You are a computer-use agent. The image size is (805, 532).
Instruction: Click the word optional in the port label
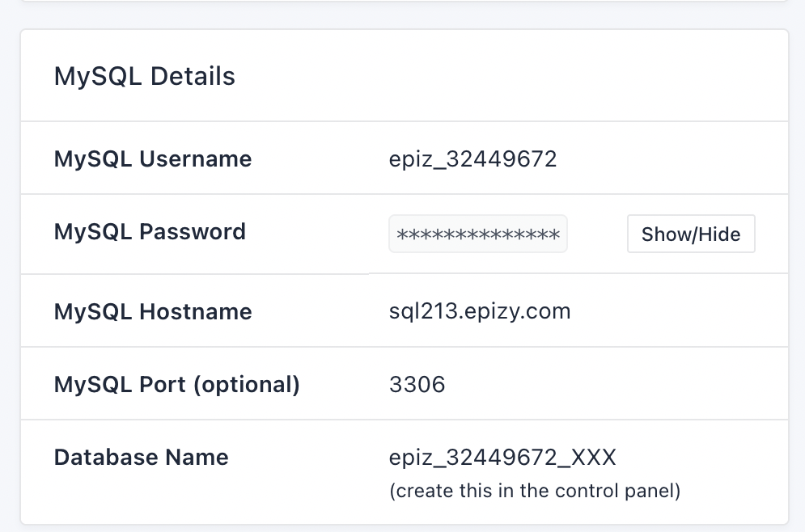(247, 385)
